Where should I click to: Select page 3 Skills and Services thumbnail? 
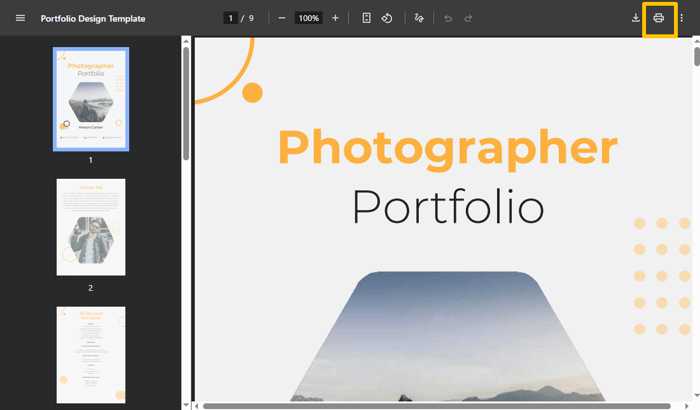(x=91, y=355)
